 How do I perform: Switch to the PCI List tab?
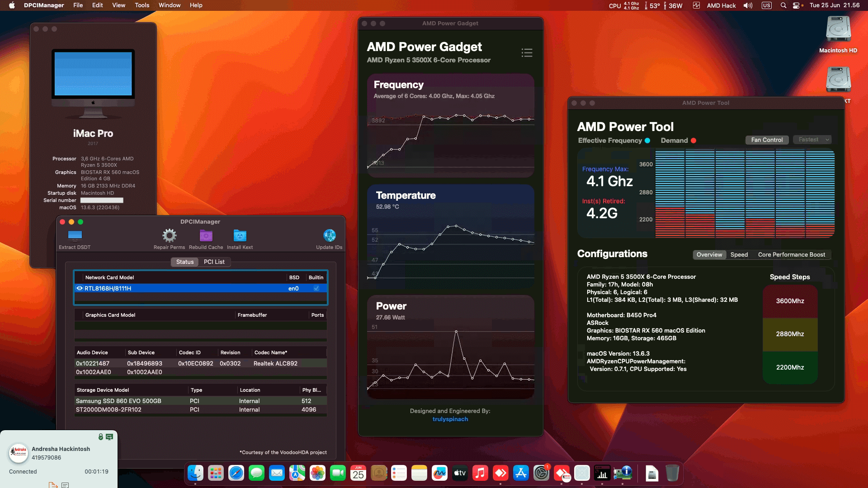[x=214, y=262]
